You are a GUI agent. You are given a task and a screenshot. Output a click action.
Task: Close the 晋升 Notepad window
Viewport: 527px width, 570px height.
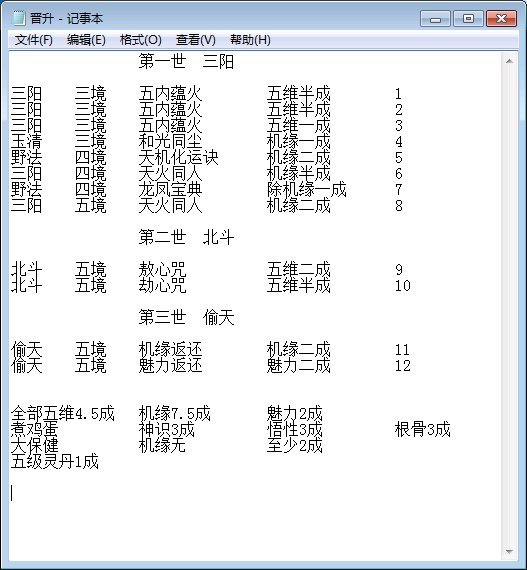pos(501,18)
